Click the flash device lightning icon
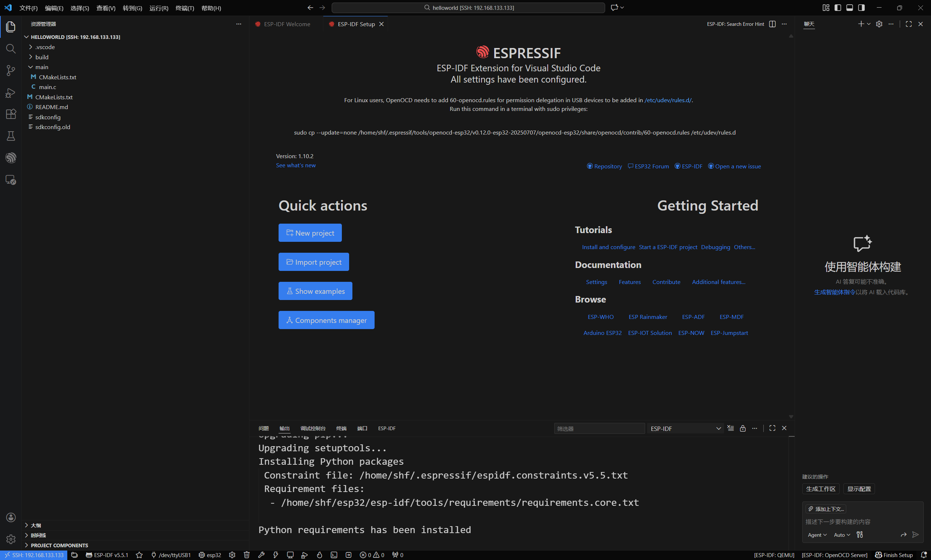This screenshot has height=560, width=931. tap(276, 555)
